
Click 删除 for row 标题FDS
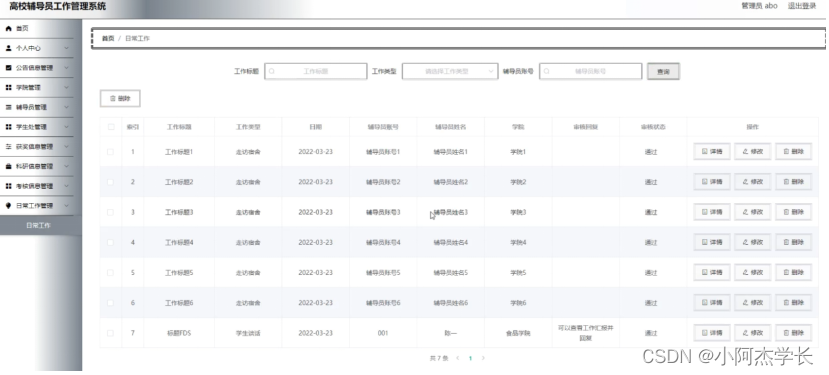(794, 333)
